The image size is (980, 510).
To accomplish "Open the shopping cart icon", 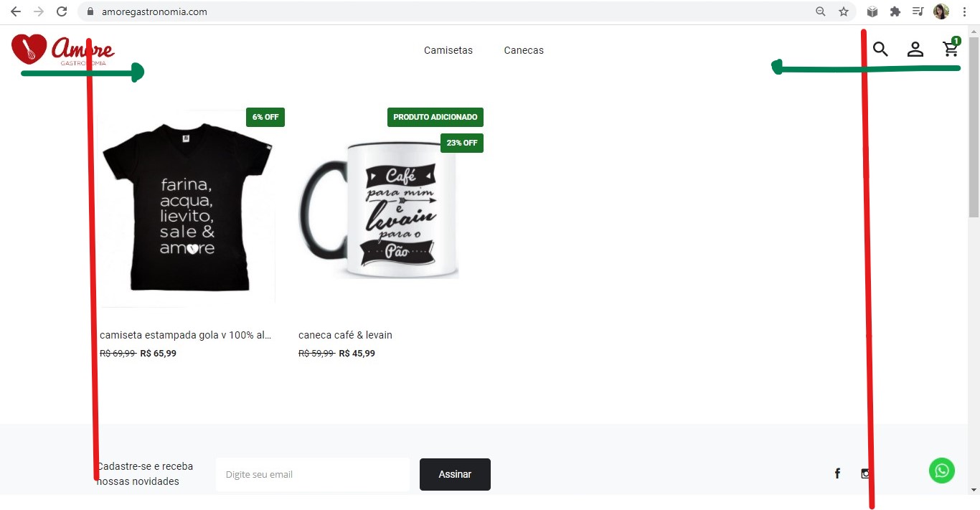I will (x=951, y=49).
